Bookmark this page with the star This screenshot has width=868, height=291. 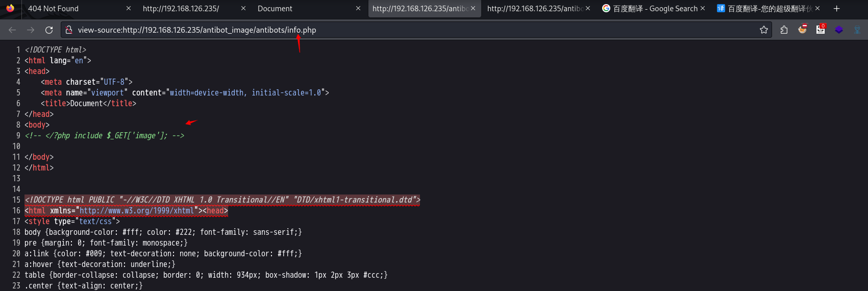coord(764,30)
